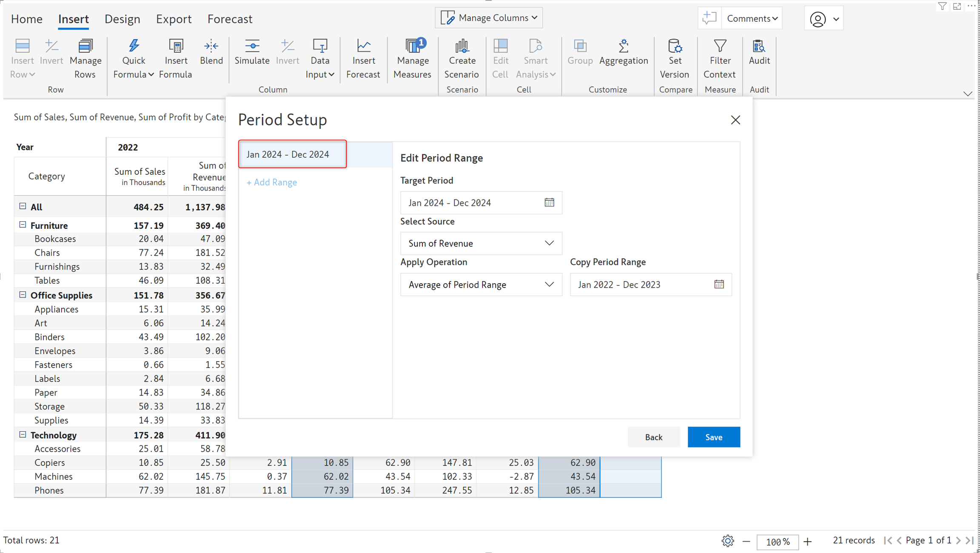Click the Add Range link
980x553 pixels.
(271, 182)
